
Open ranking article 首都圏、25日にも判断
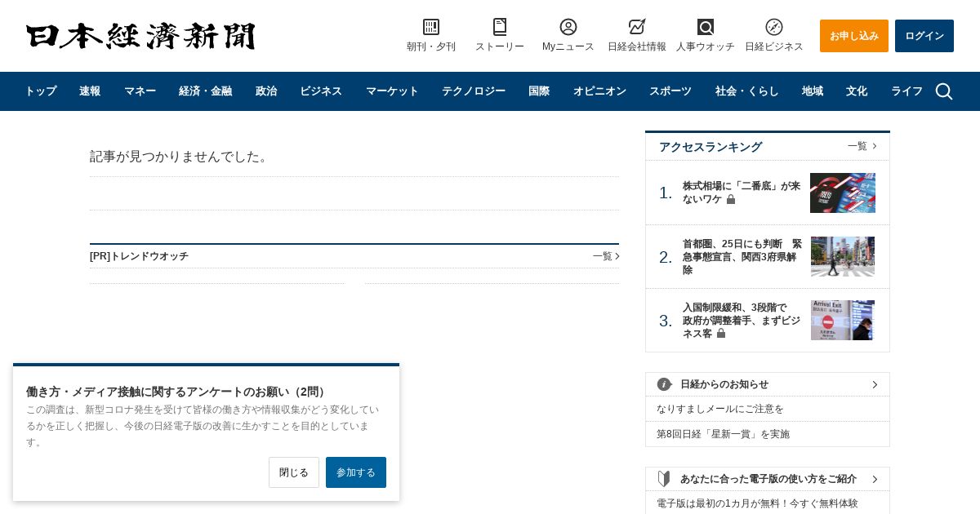pyautogui.click(x=742, y=257)
